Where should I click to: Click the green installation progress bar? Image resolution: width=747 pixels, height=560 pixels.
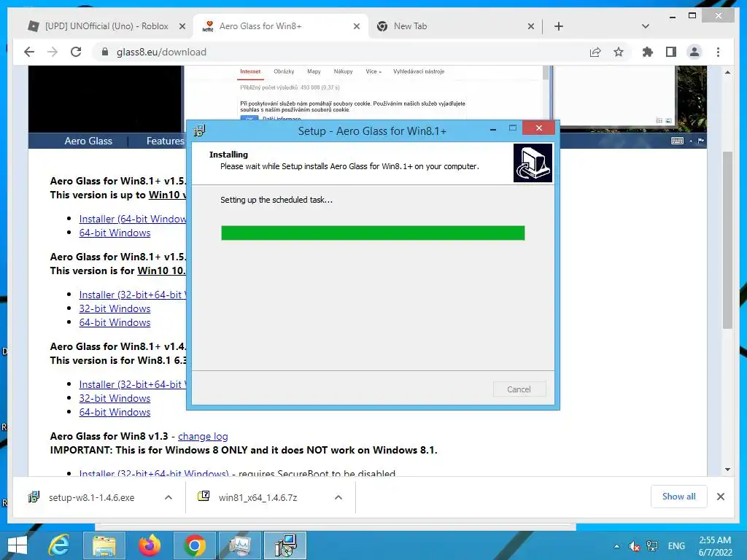(373, 233)
